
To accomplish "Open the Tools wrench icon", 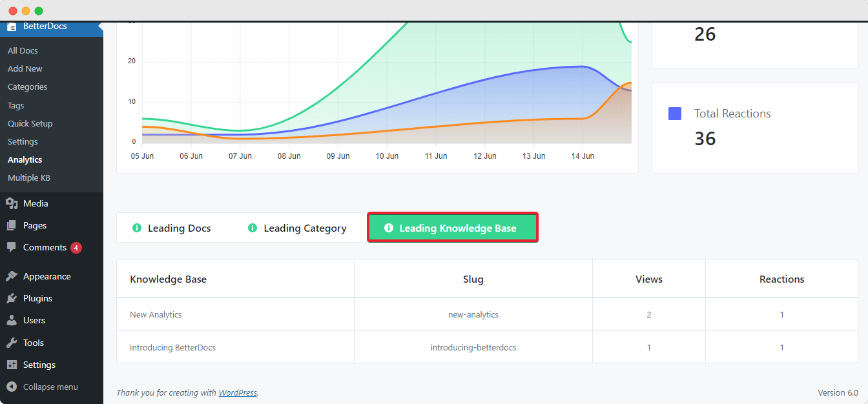I will point(11,342).
